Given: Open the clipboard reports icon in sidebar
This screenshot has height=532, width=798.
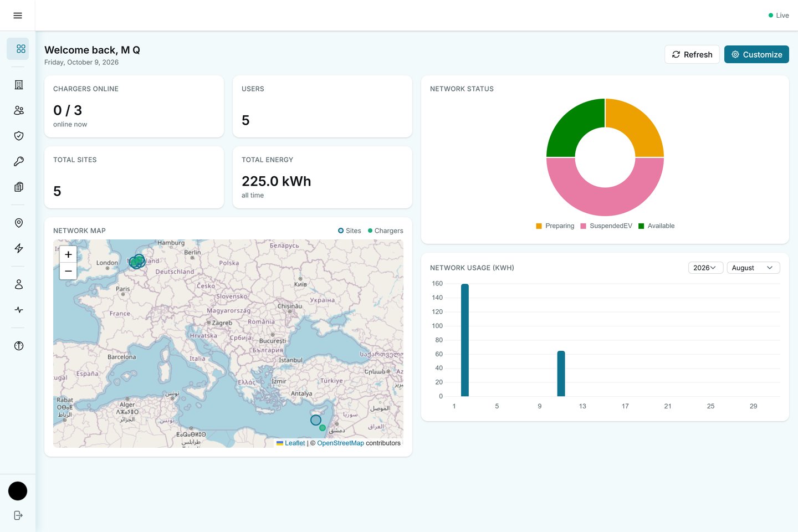Looking at the screenshot, I should (18, 187).
